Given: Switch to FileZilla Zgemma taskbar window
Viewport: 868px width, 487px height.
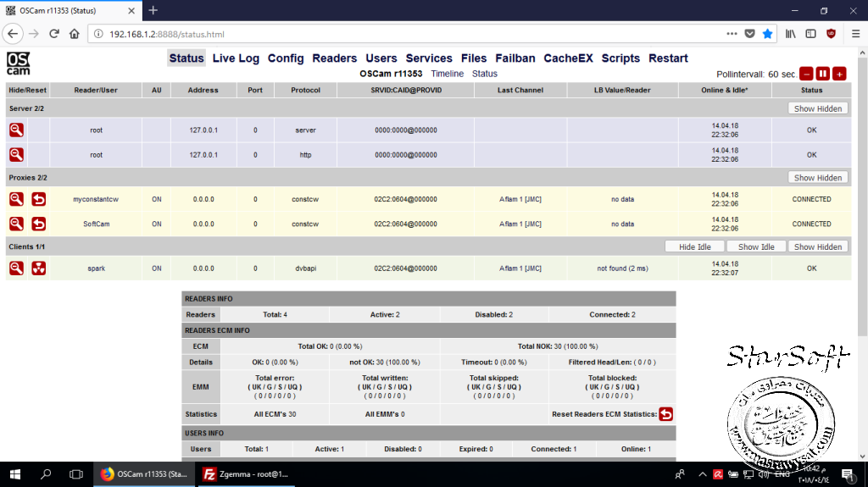Looking at the screenshot, I should (245, 474).
